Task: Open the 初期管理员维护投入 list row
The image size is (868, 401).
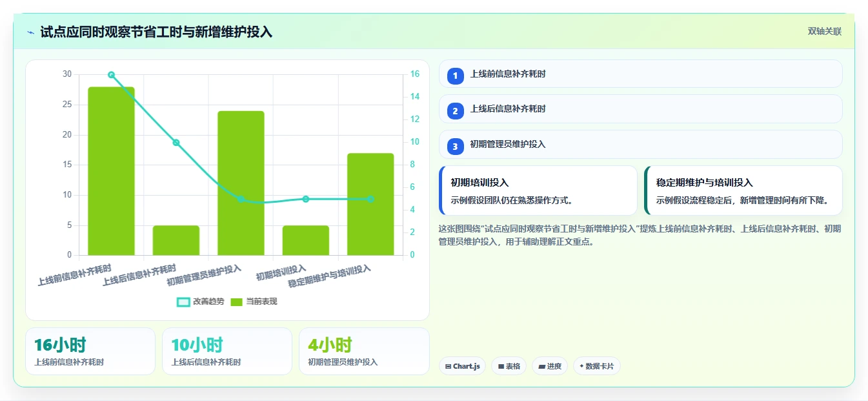Action: coord(640,145)
